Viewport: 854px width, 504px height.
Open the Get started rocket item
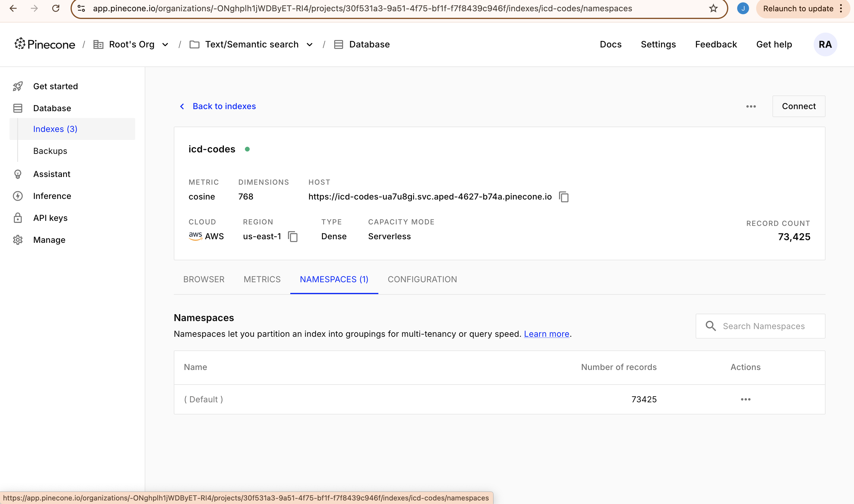point(55,86)
